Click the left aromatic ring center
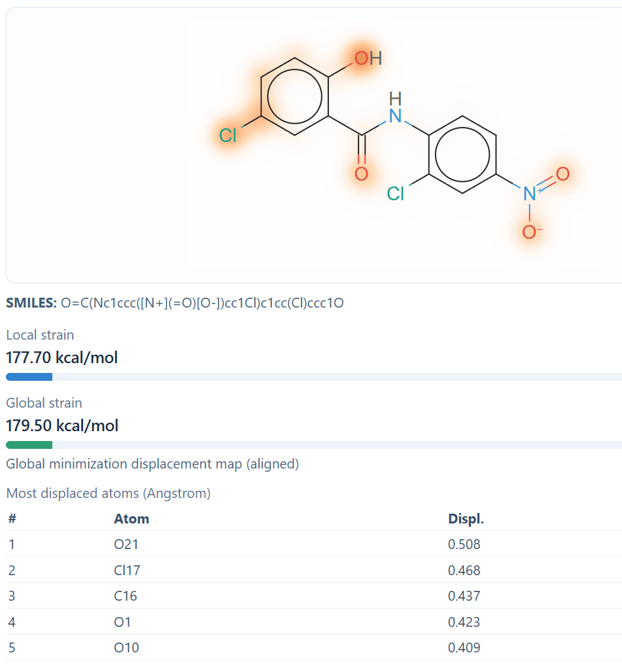 pyautogui.click(x=294, y=97)
